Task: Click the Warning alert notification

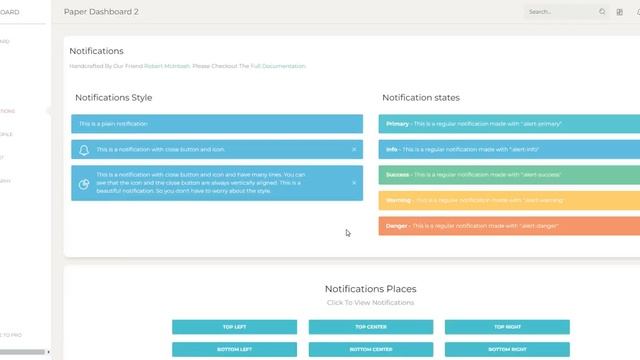Action: pos(509,200)
